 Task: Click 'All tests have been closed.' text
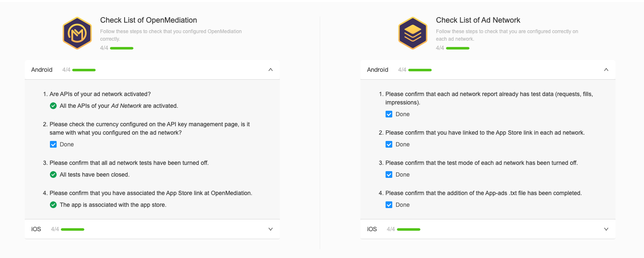[x=95, y=175]
